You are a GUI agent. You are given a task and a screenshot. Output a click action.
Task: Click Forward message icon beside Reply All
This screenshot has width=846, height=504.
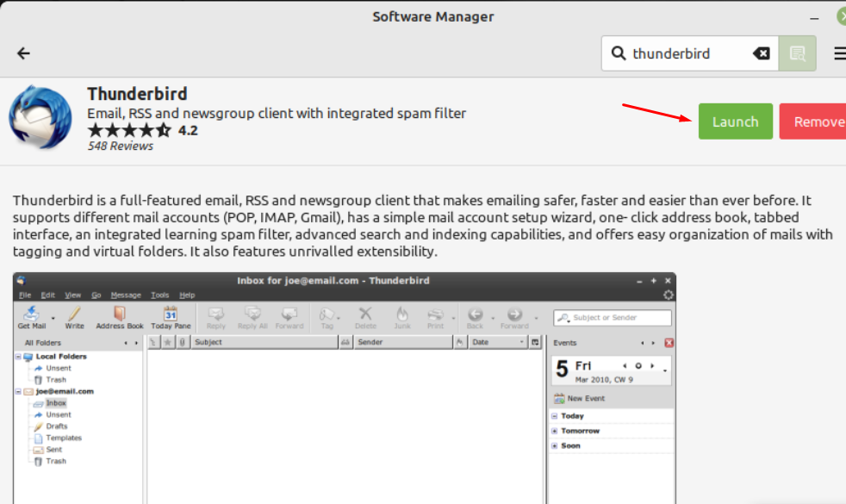click(x=289, y=317)
